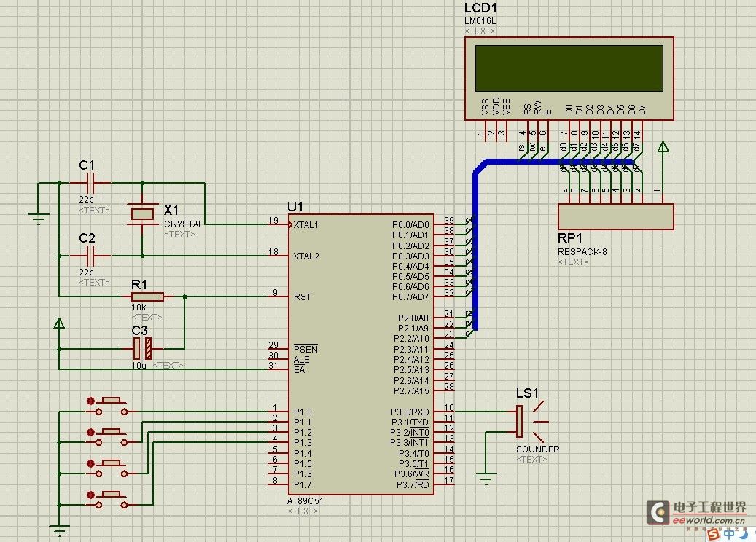Click the P3.1/TXD pin label
756x542 pixels.
click(x=410, y=422)
